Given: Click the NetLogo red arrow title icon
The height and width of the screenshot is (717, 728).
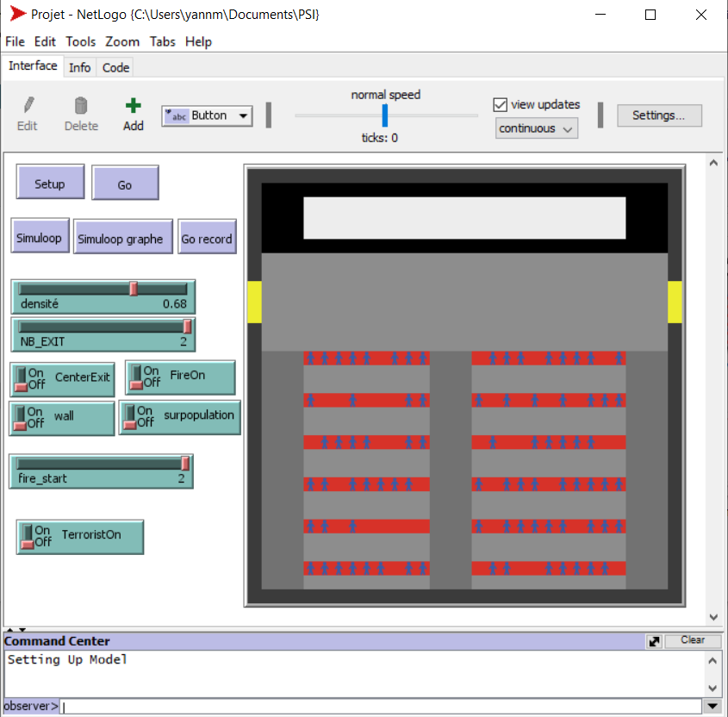Looking at the screenshot, I should 16,15.
